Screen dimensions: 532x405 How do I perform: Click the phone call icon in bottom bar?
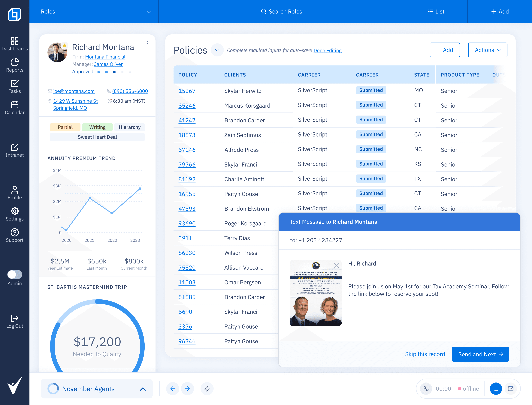tap(426, 389)
